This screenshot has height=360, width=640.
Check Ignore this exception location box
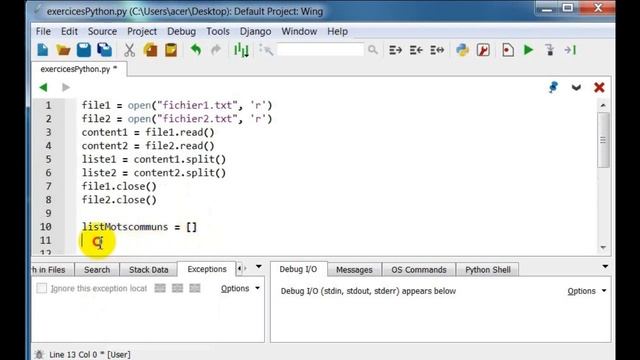(42, 288)
